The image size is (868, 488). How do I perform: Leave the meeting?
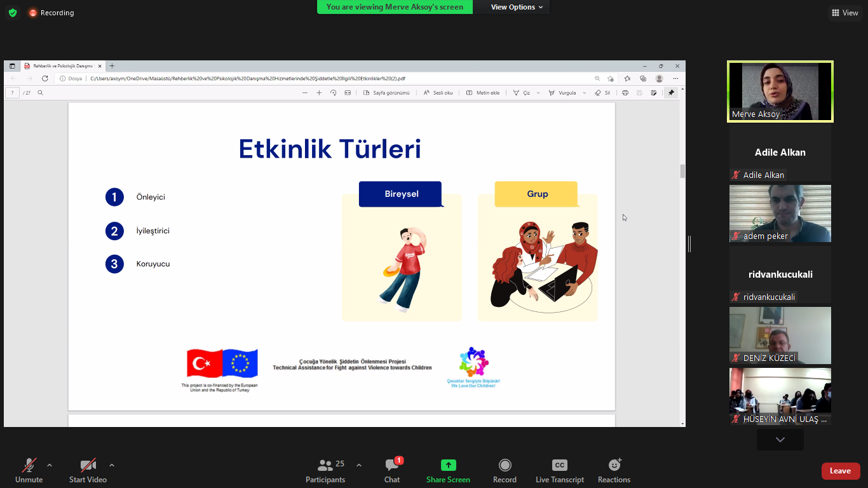840,471
